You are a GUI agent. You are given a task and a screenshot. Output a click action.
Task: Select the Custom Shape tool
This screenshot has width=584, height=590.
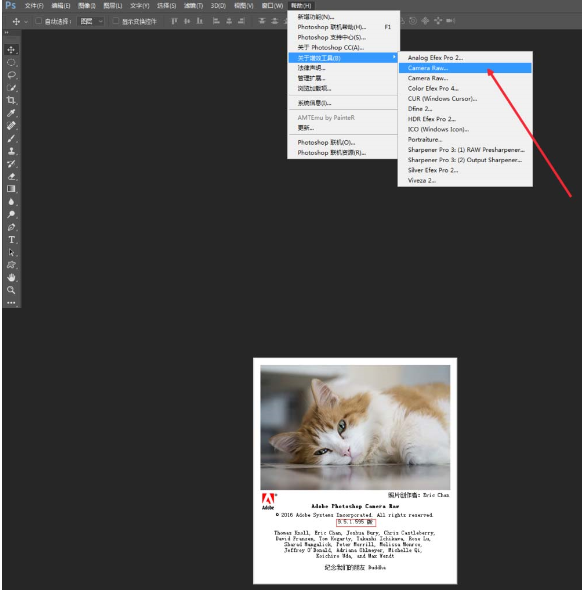pos(11,265)
